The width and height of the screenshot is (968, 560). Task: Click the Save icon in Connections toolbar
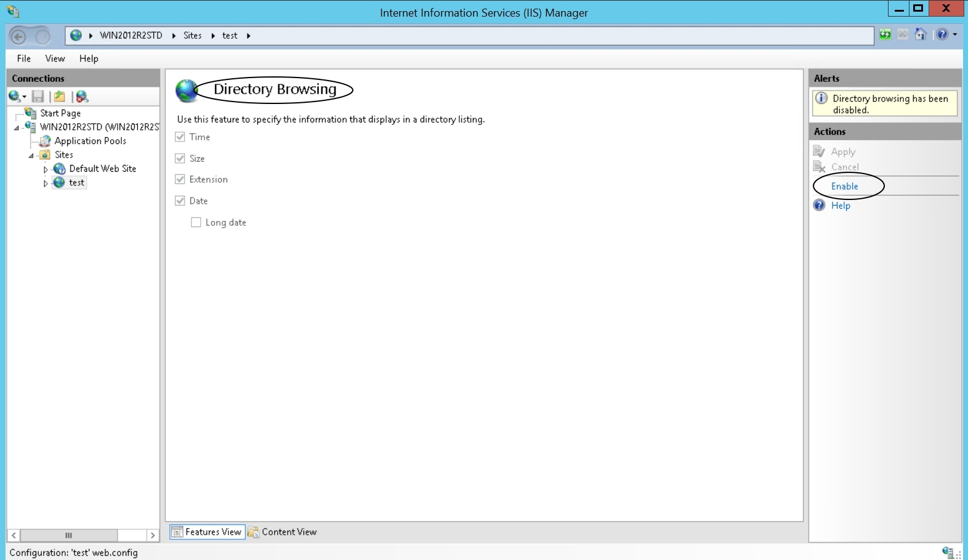[x=38, y=97]
